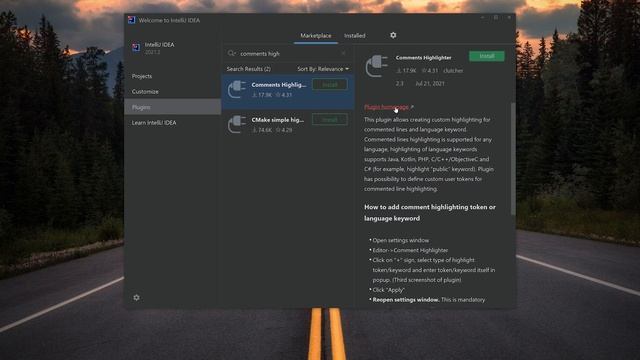Open the Plugin homepage link
Screen dimensions: 640x360
coord(386,107)
